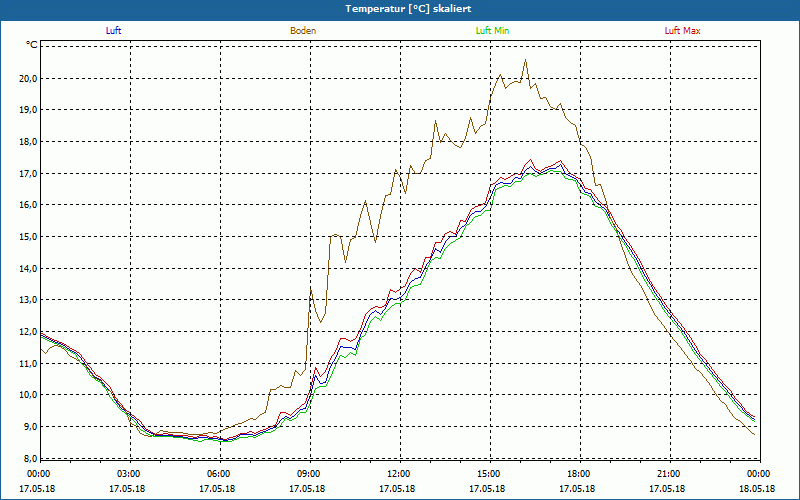Click the 'Luft Max' legend label

coord(682,31)
